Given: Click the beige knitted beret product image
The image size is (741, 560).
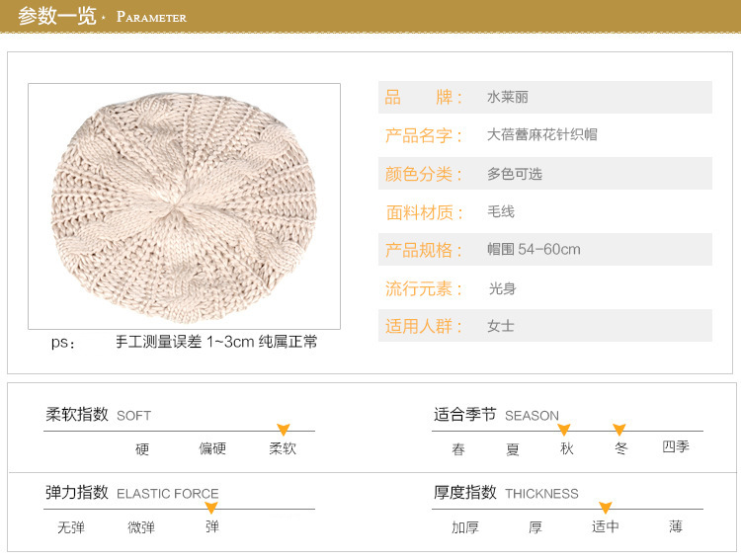Looking at the screenshot, I should click(x=185, y=206).
